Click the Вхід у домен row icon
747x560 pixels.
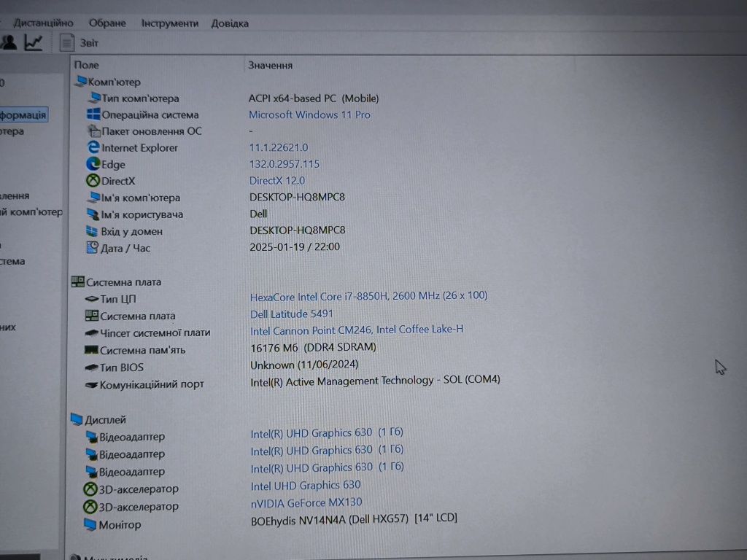pyautogui.click(x=91, y=231)
